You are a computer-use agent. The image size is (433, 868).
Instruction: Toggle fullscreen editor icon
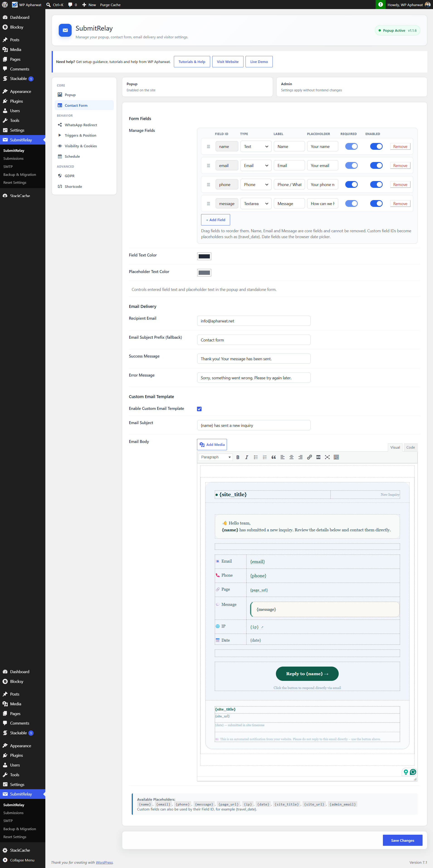tap(327, 457)
